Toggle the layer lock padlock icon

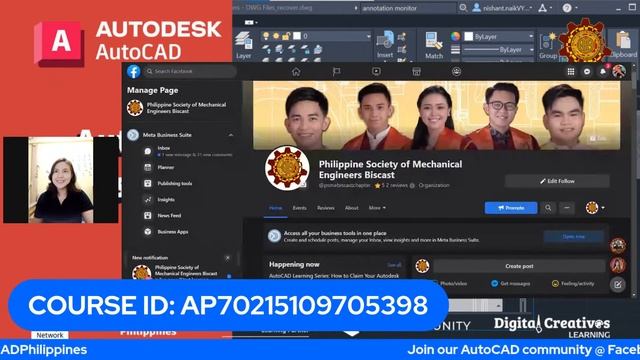click(286, 36)
